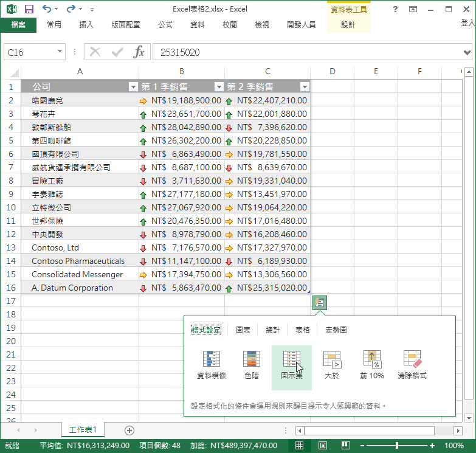This screenshot has height=453, width=476.
Task: Open filter dropdown for 第 1 季銷售 column
Action: (x=219, y=87)
